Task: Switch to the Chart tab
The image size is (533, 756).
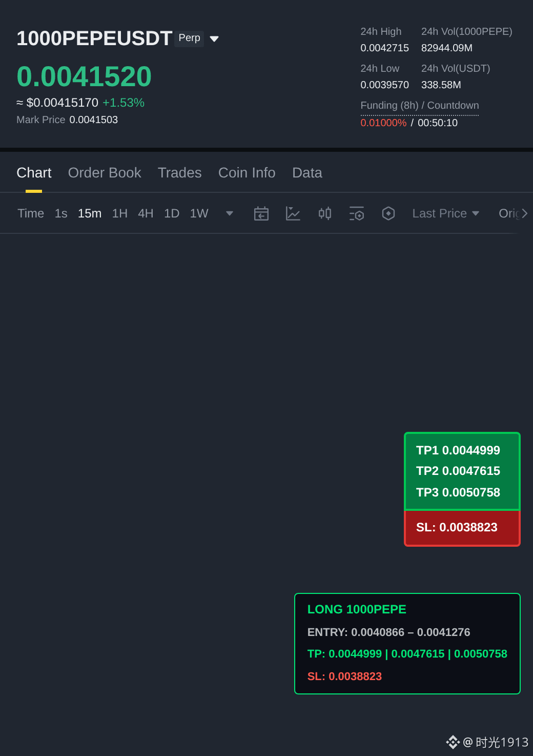Action: coord(34,173)
